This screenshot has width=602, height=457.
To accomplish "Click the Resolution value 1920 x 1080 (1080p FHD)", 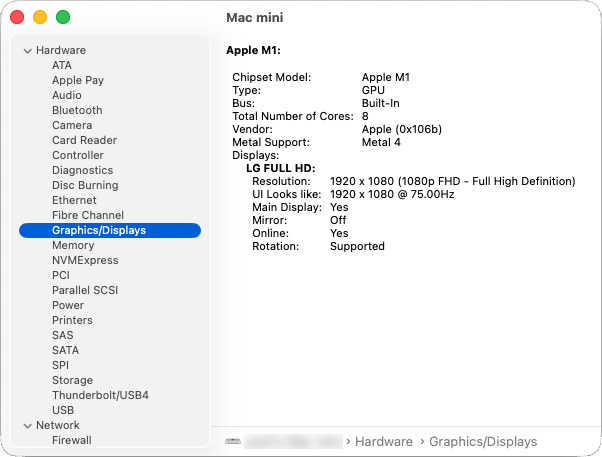I will pos(453,181).
